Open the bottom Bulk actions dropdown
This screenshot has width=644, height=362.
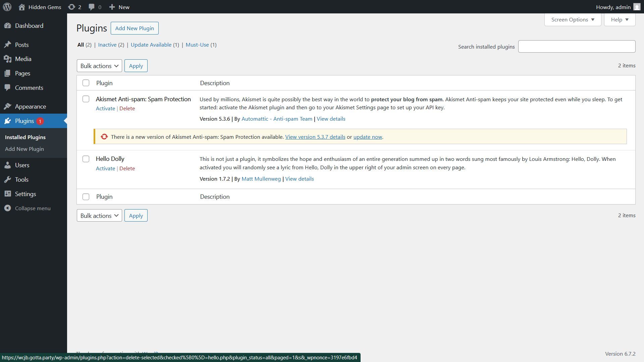99,216
